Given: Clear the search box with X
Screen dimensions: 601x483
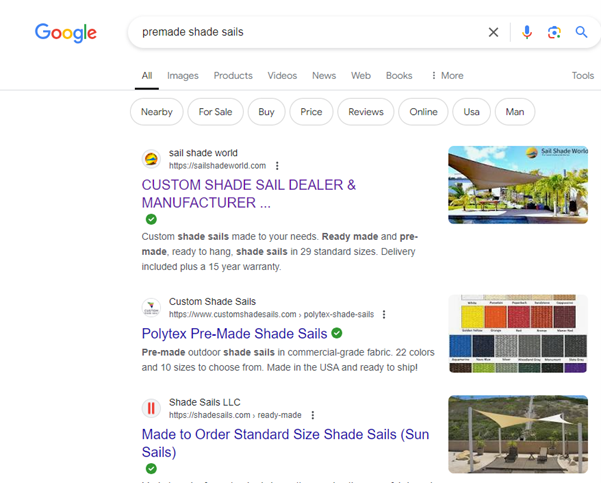Looking at the screenshot, I should click(493, 32).
